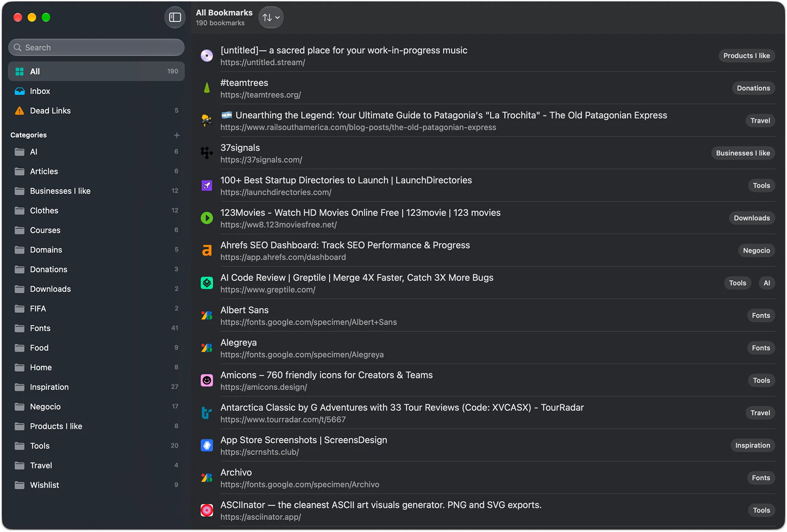The width and height of the screenshot is (787, 532).
Task: Select the Domains folder icon
Action: [19, 250]
